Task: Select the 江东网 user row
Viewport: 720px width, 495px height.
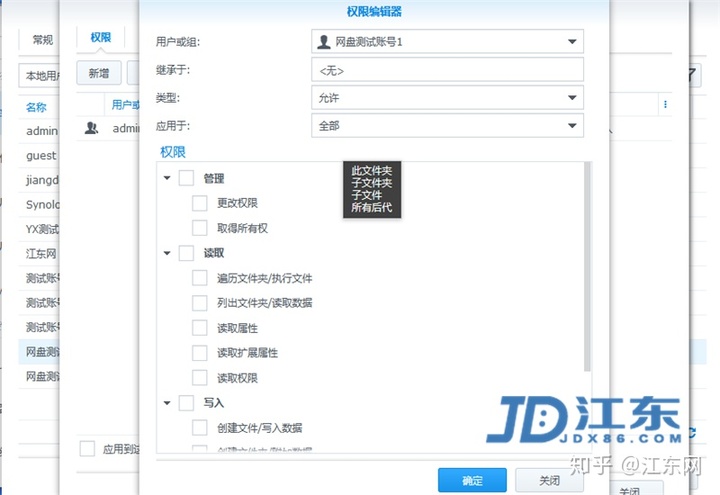Action: click(x=39, y=253)
